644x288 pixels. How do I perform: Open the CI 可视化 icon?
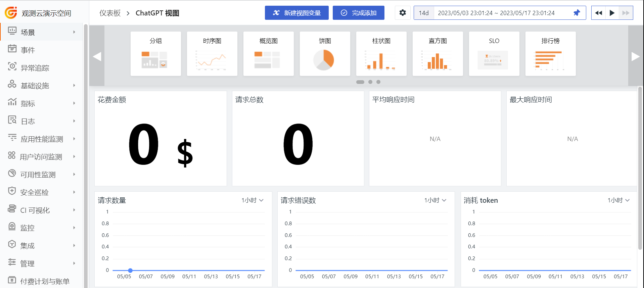(x=12, y=209)
